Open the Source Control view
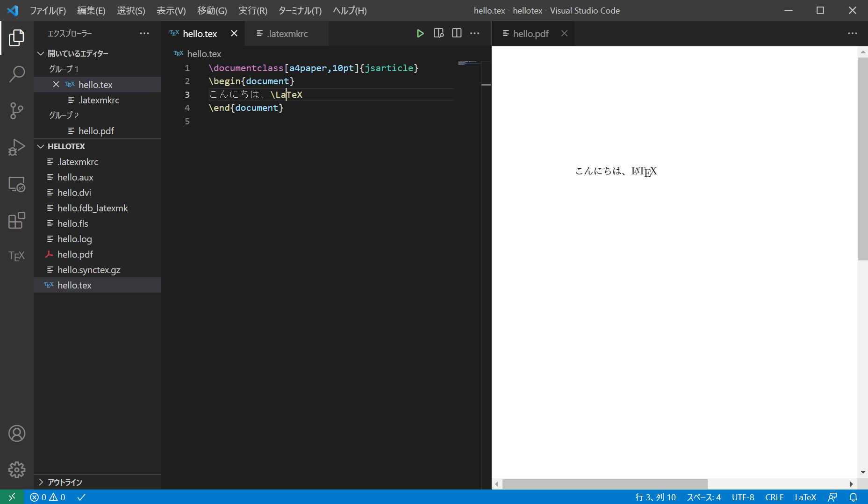868x504 pixels. click(x=17, y=111)
